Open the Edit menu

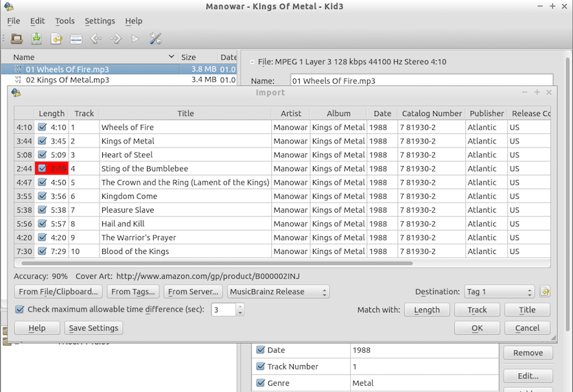point(37,21)
